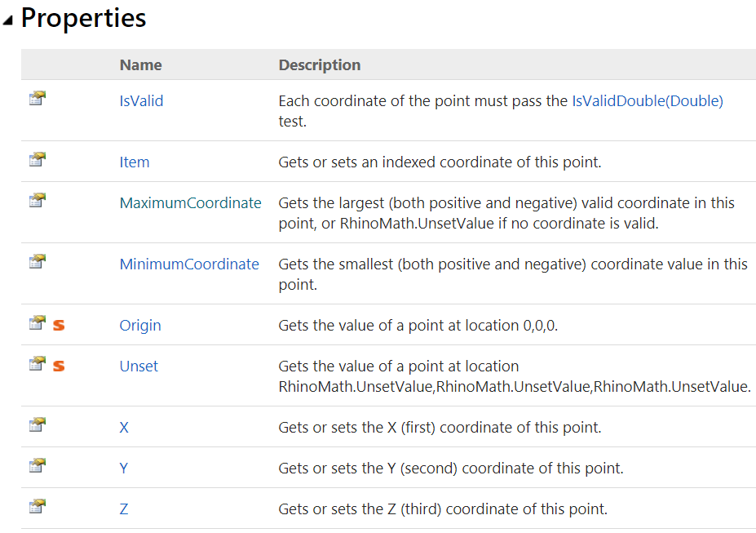Screen dimensions: 756x533
Task: Open the MaximumCoordinate property link
Action: coord(190,203)
